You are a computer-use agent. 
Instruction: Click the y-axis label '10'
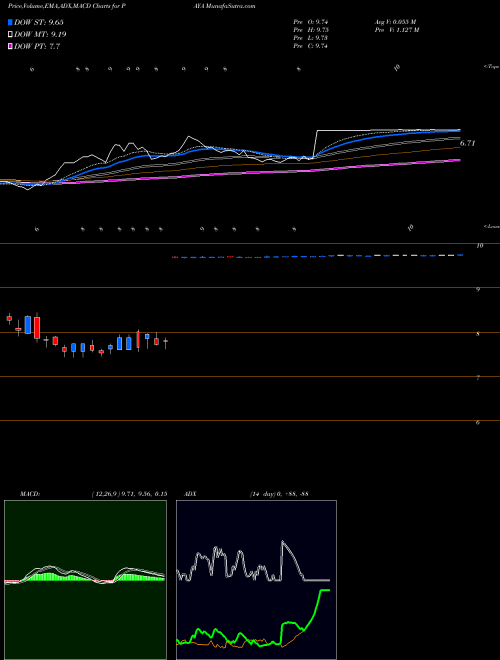click(479, 246)
